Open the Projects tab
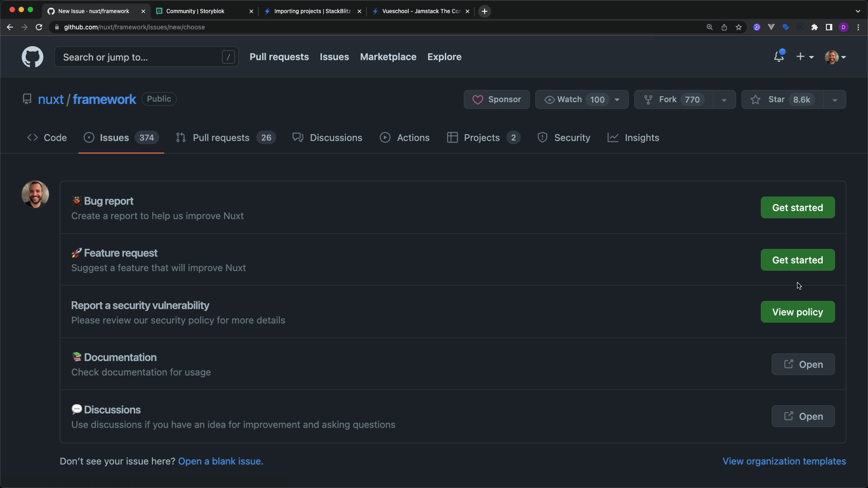 [483, 138]
